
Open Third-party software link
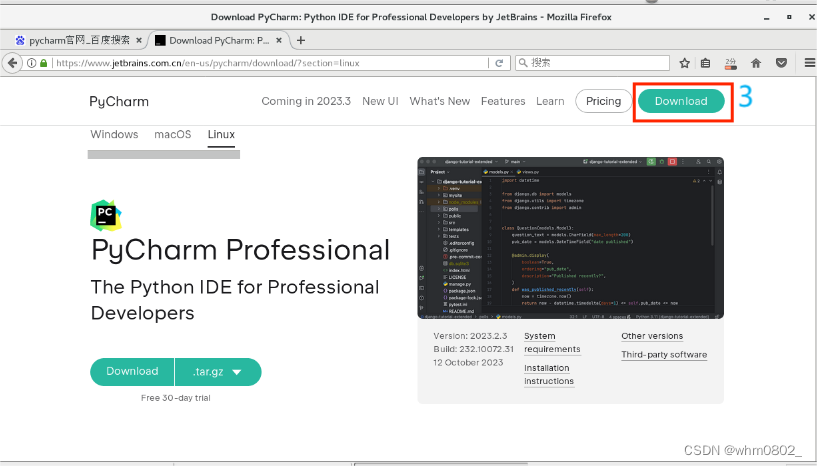(x=664, y=354)
